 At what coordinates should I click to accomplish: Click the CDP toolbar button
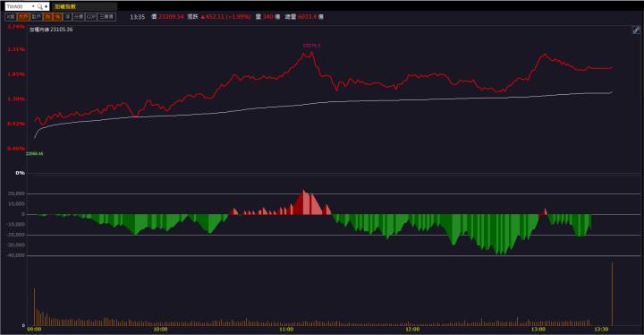(91, 17)
